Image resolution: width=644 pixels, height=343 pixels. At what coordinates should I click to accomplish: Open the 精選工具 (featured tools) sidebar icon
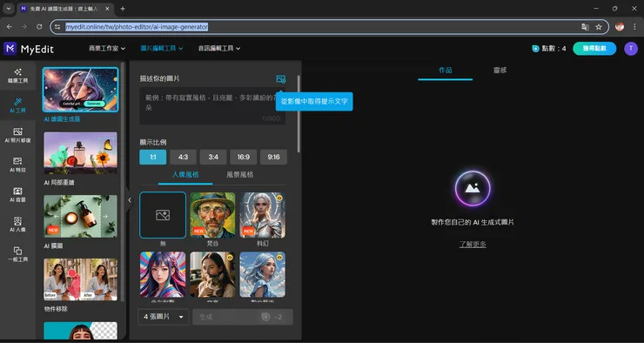tap(17, 76)
